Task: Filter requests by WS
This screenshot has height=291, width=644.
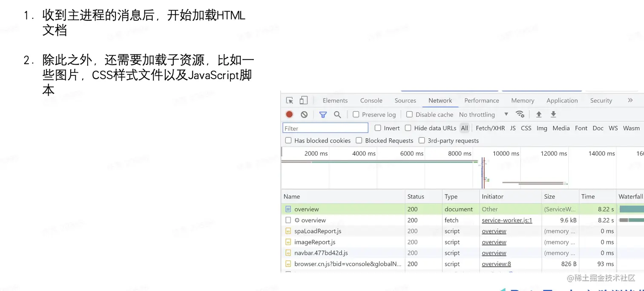Action: tap(613, 128)
